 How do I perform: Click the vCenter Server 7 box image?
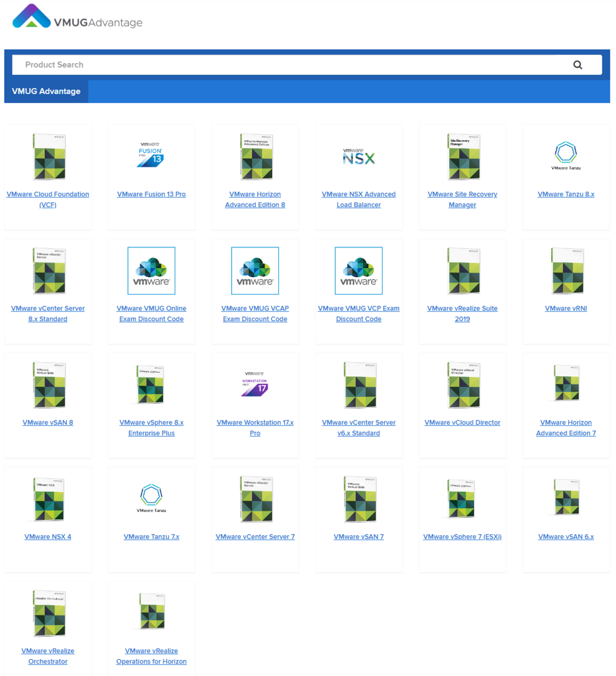click(256, 500)
